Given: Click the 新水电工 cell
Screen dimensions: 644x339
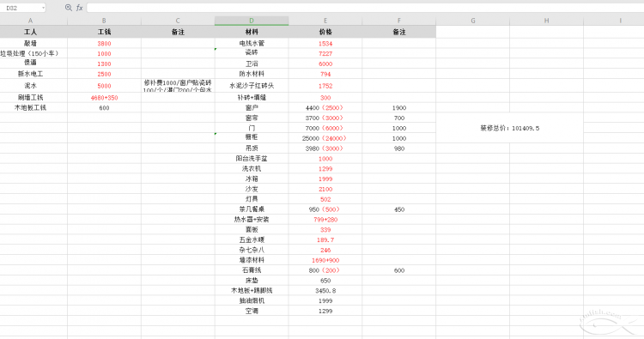Looking at the screenshot, I should (x=30, y=74).
